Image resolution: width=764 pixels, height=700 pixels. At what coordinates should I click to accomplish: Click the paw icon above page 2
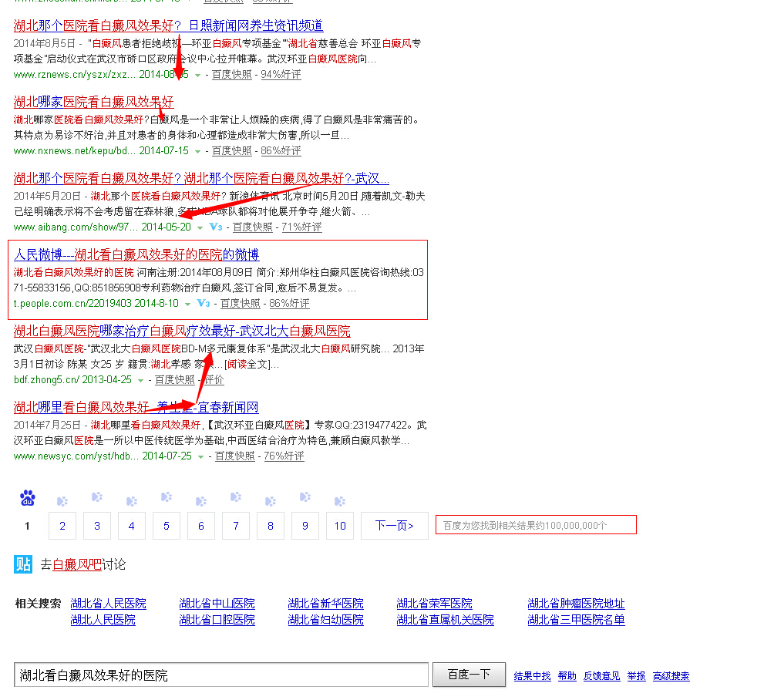coord(62,501)
